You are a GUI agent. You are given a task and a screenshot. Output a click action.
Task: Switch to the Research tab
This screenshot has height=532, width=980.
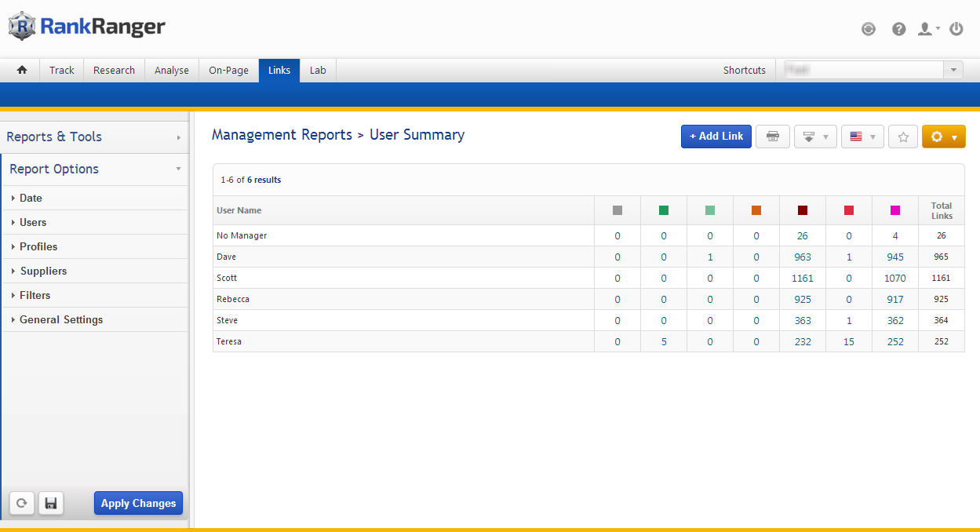114,70
